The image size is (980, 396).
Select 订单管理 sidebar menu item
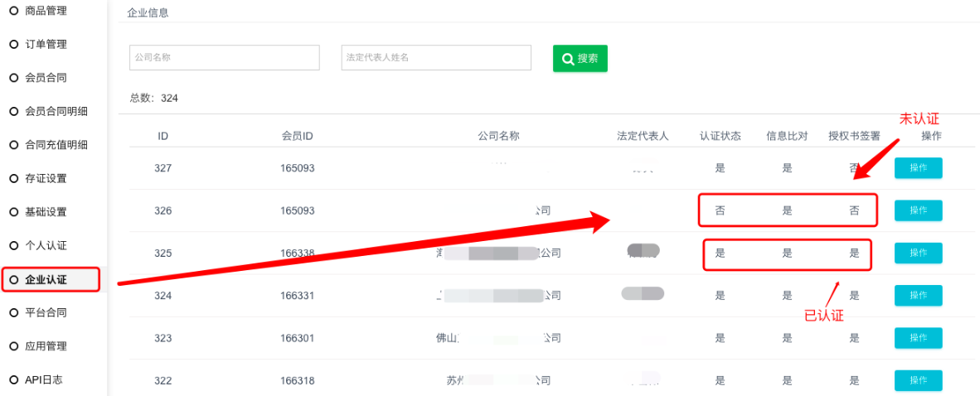[x=46, y=44]
